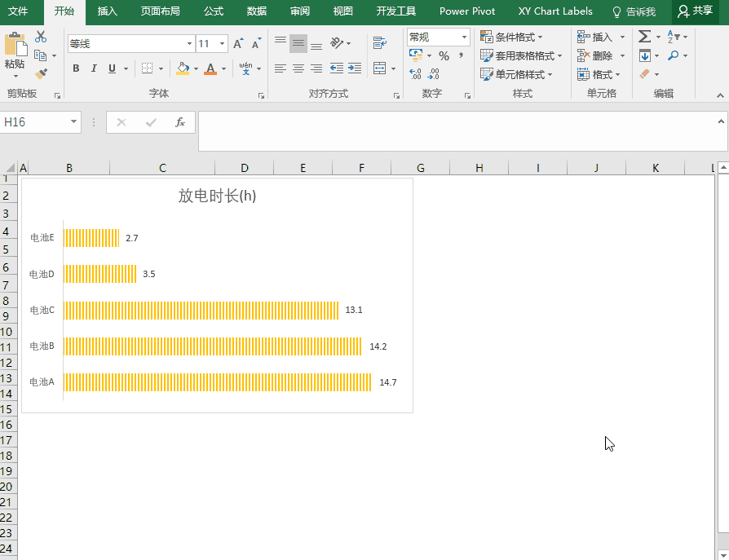Apply comma style
Image resolution: width=729 pixels, height=560 pixels.
click(462, 55)
